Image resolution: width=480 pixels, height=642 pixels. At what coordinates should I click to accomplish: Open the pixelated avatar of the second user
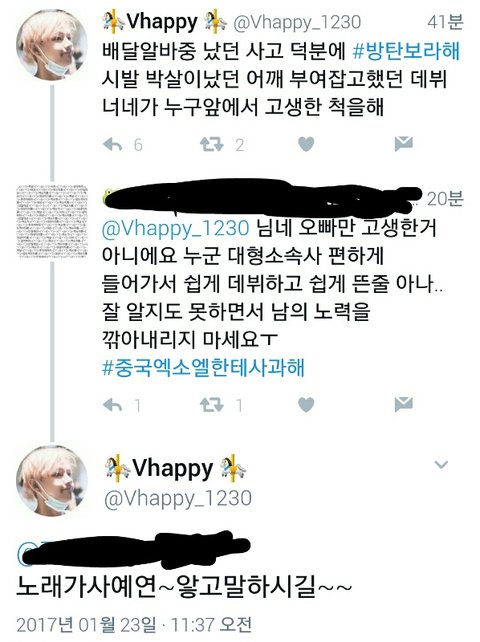pyautogui.click(x=52, y=221)
